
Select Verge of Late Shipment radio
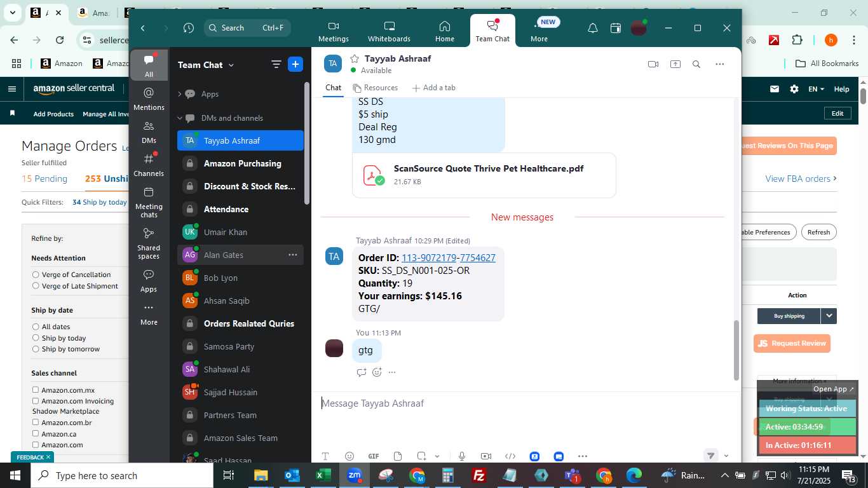36,286
